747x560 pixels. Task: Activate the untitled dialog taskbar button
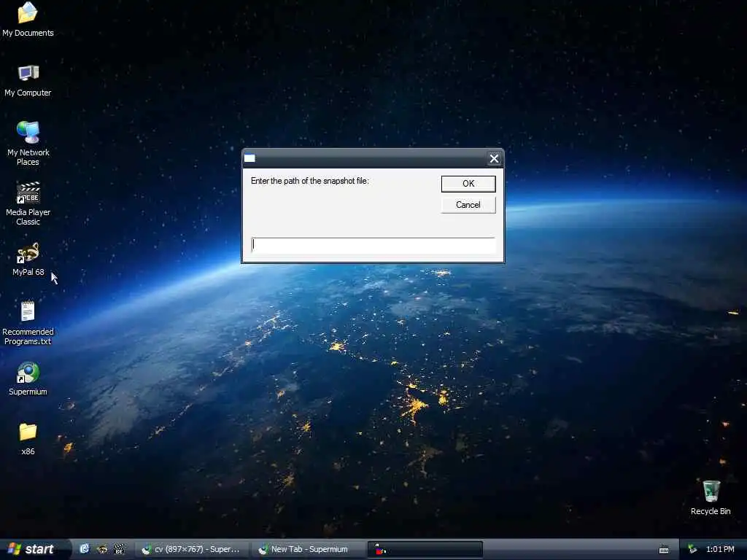(425, 549)
